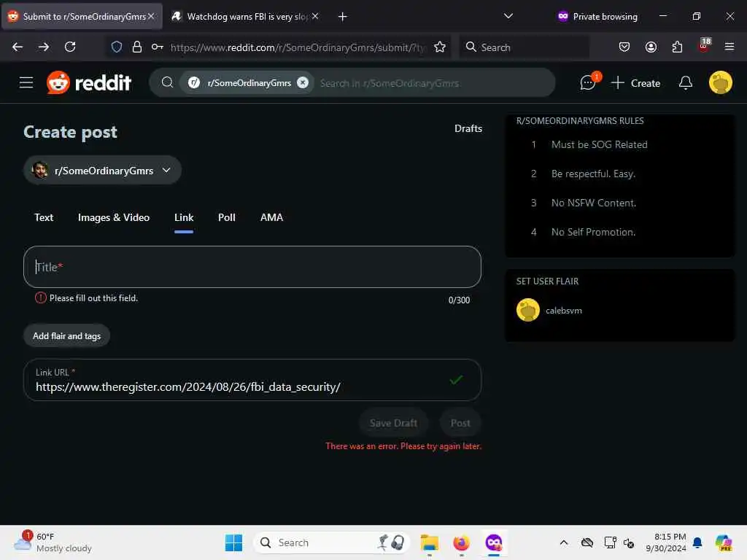Open the Firefox application menu
Viewport: 747px width, 560px height.
coord(729,47)
